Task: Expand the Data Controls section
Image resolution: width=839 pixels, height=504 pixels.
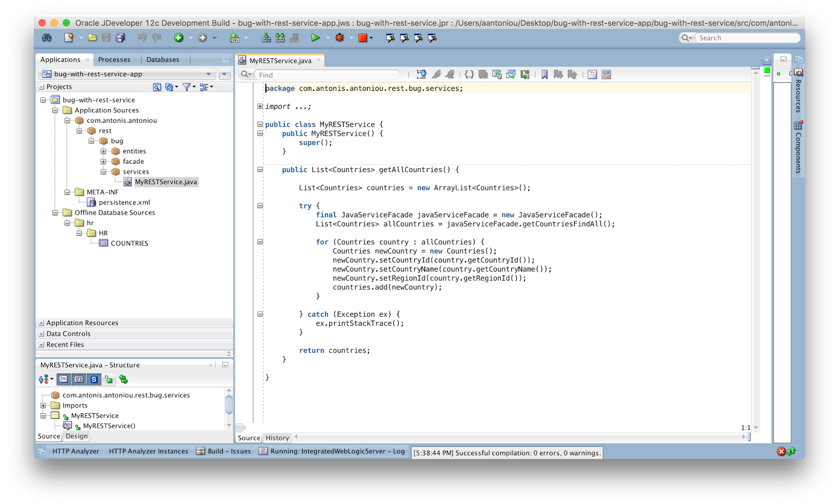Action: [41, 334]
